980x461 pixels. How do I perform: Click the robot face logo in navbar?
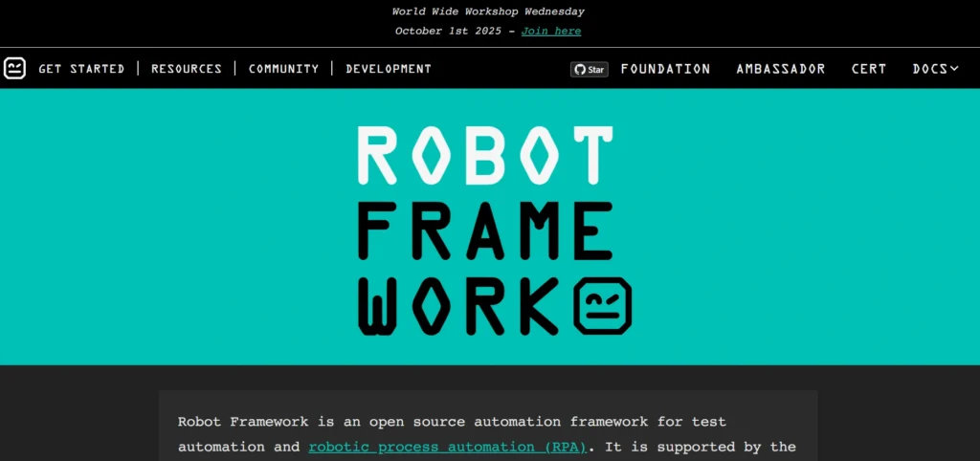pos(14,68)
